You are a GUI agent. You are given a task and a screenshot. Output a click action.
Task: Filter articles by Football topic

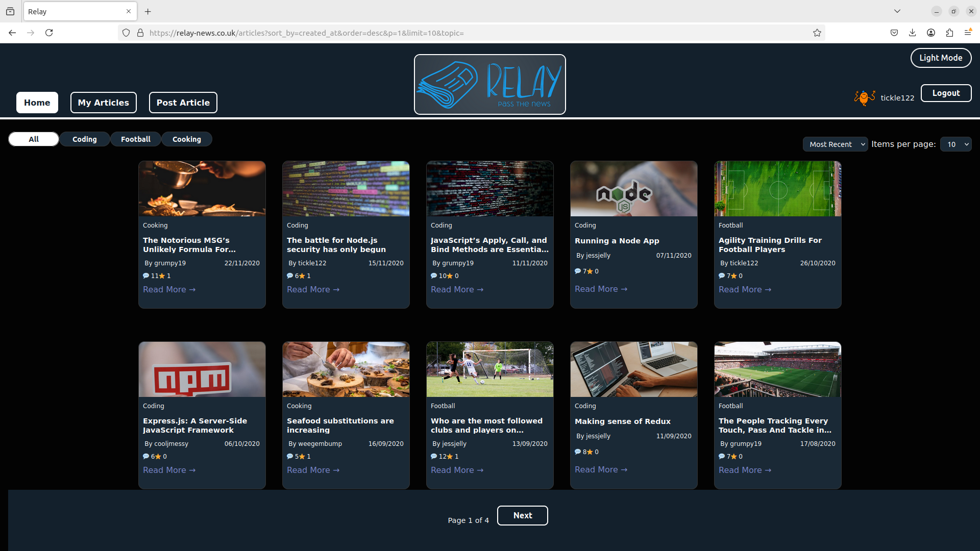(x=136, y=139)
